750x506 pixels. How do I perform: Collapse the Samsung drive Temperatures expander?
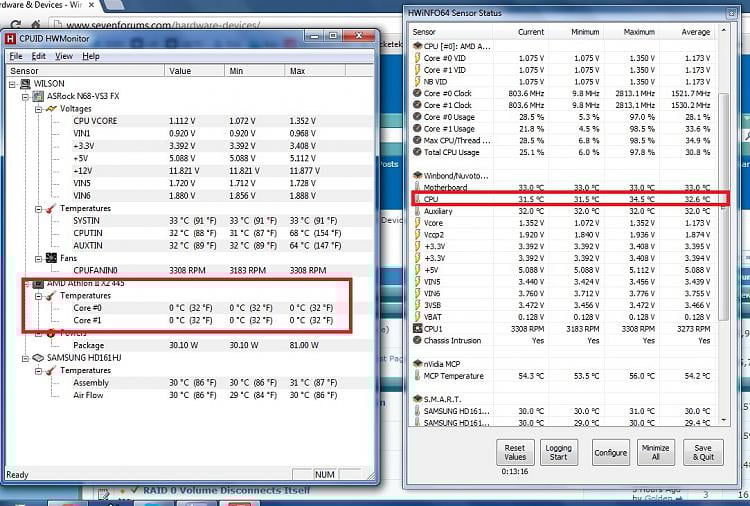(x=39, y=371)
